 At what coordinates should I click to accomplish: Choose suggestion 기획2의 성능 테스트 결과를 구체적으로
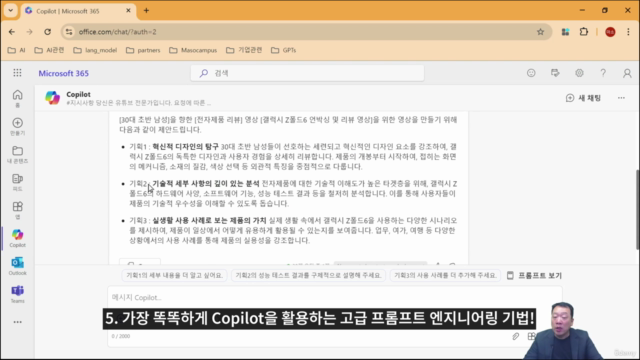pyautogui.click(x=308, y=276)
